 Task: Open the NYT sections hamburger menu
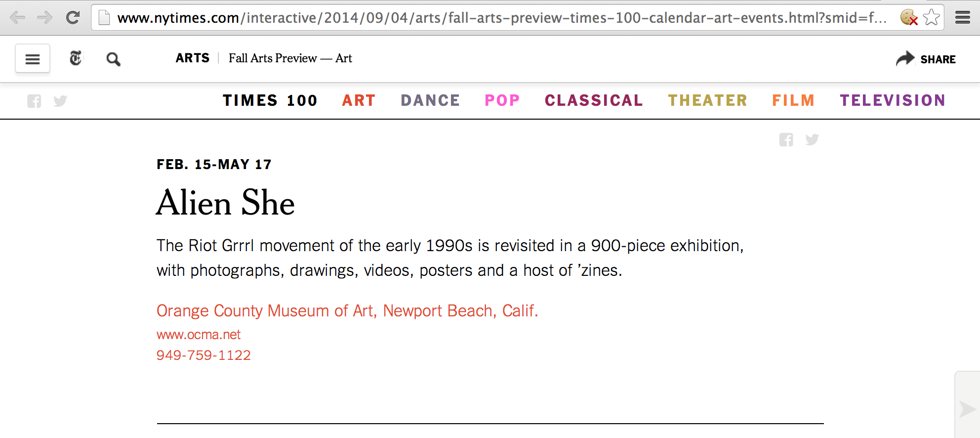click(x=33, y=59)
